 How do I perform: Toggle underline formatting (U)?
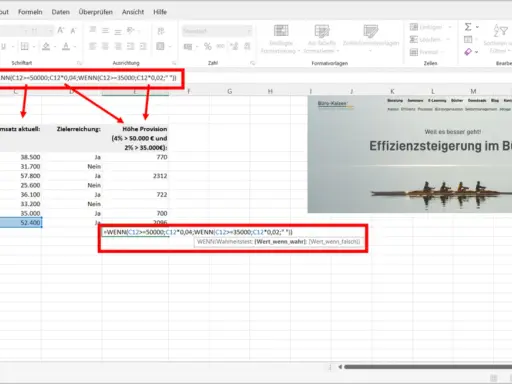[3, 46]
